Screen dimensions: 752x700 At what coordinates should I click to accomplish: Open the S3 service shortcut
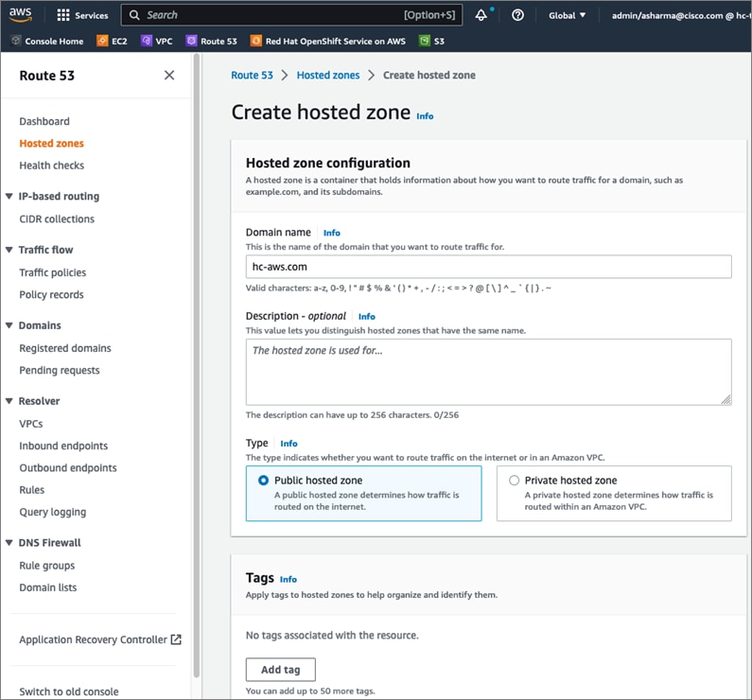pos(432,41)
